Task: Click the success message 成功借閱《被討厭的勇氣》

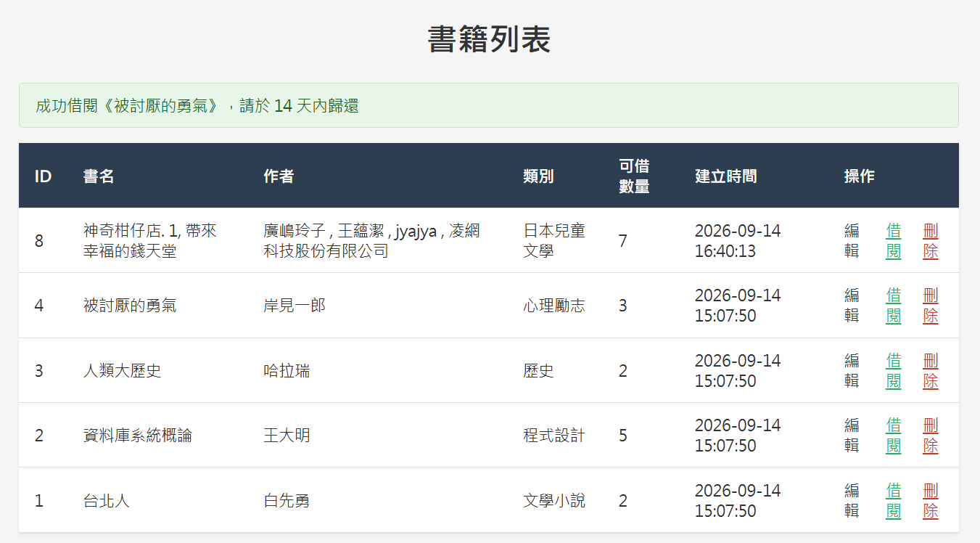Action: tap(489, 105)
